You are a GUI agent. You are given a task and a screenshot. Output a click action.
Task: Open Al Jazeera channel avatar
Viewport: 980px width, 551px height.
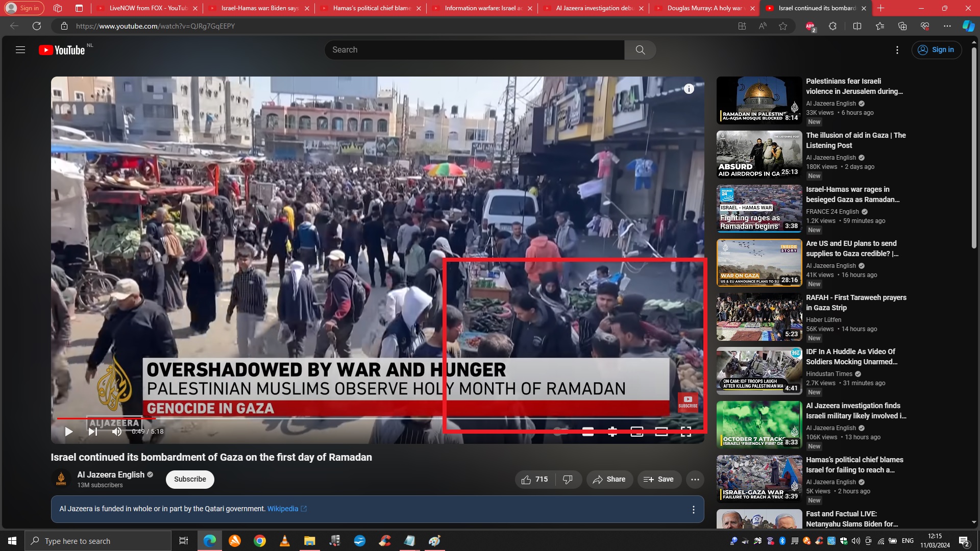[x=61, y=479]
